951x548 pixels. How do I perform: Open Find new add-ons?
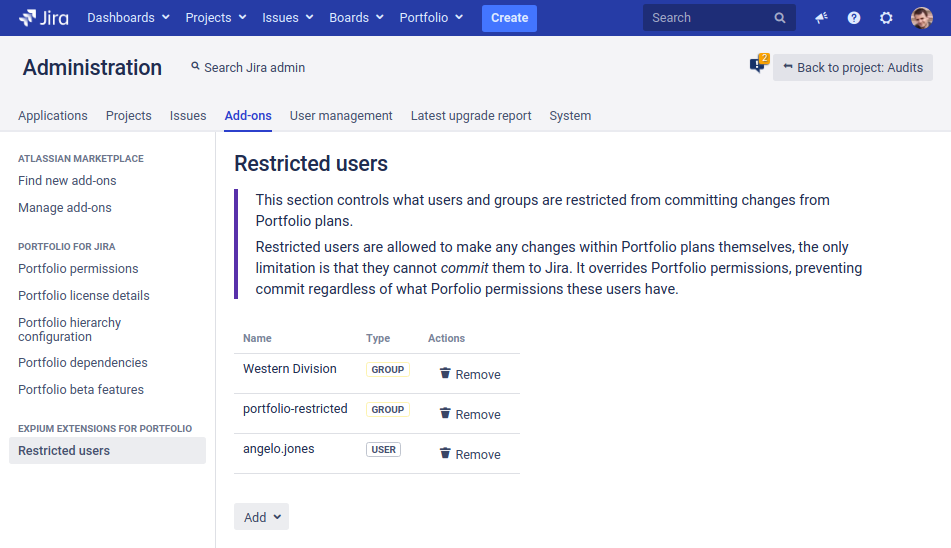(x=67, y=181)
